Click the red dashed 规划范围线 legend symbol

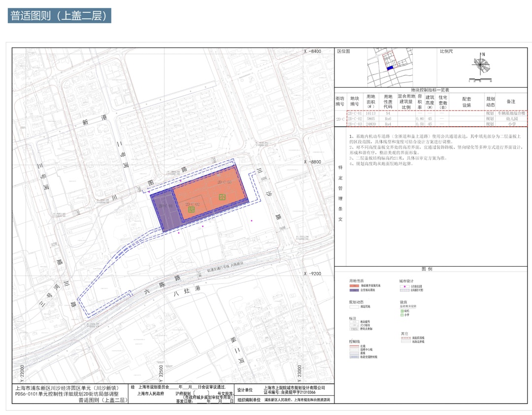tap(406, 338)
